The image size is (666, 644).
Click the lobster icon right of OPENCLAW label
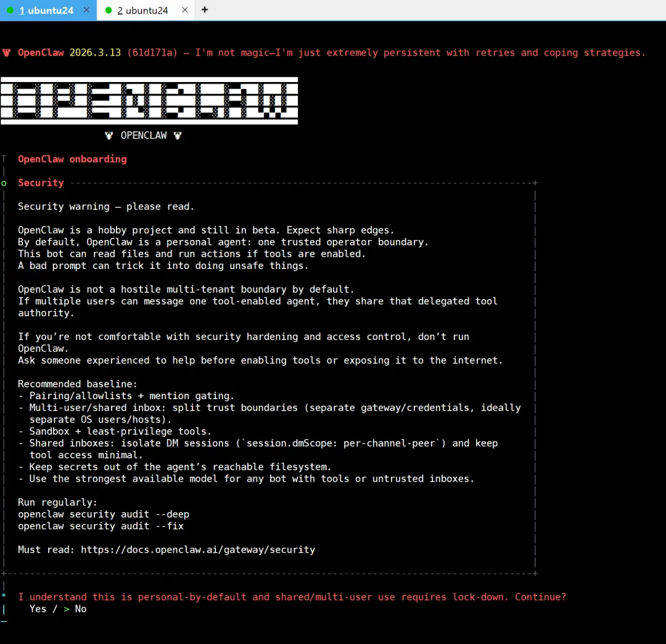click(178, 136)
